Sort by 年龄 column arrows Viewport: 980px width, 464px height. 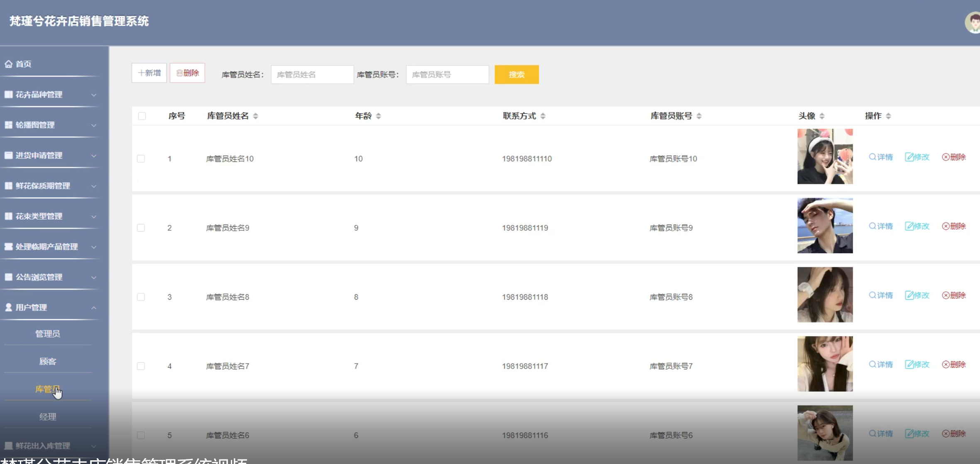click(x=378, y=116)
